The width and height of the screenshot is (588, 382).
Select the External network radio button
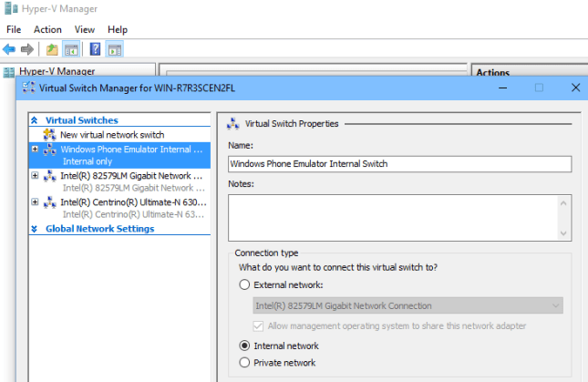pyautogui.click(x=244, y=285)
